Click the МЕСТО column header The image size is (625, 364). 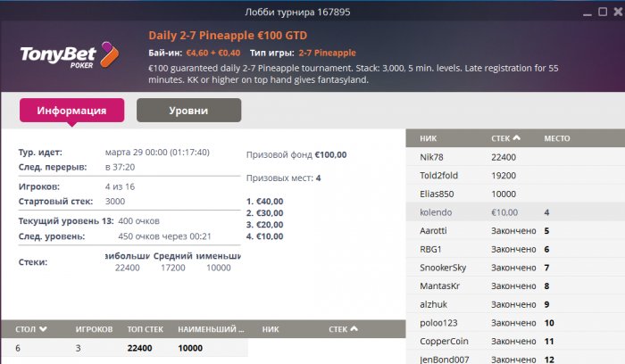557,138
